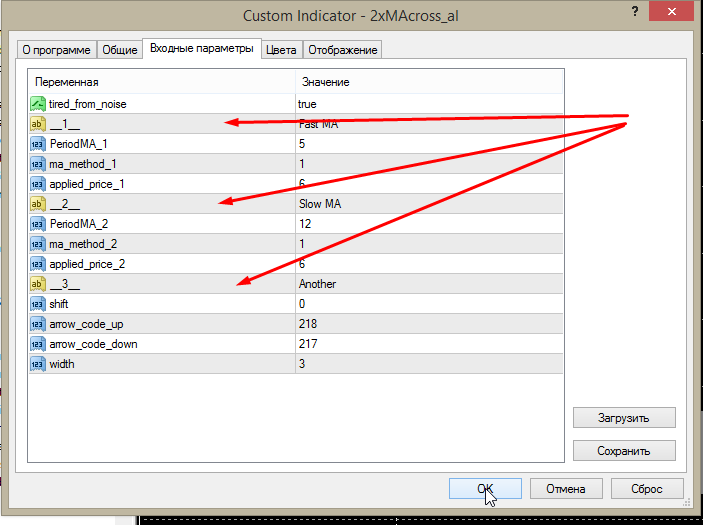Click the ab icon next to __1__
Image resolution: width=703 pixels, height=525 pixels.
click(x=38, y=124)
